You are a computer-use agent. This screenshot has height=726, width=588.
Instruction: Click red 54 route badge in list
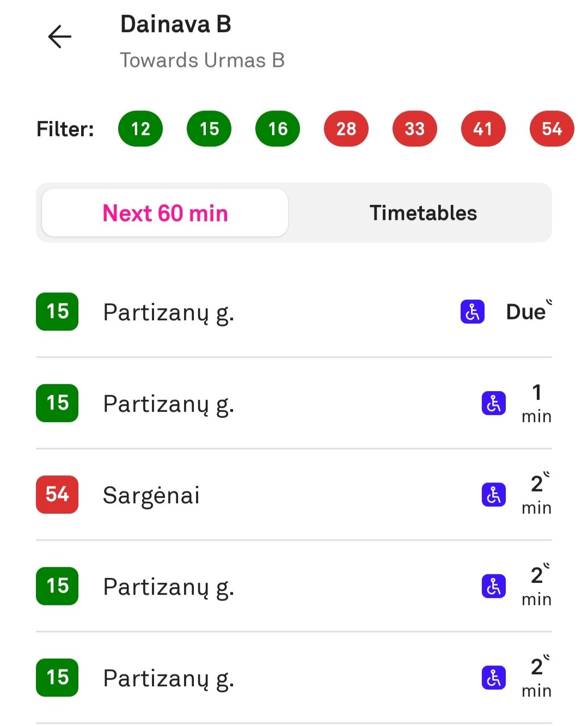(x=57, y=495)
